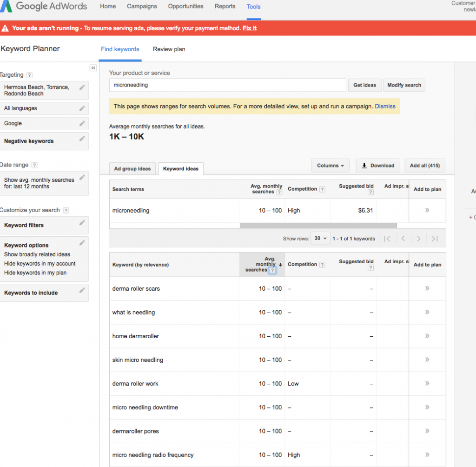
Task: Open the Home menu
Action: click(108, 7)
